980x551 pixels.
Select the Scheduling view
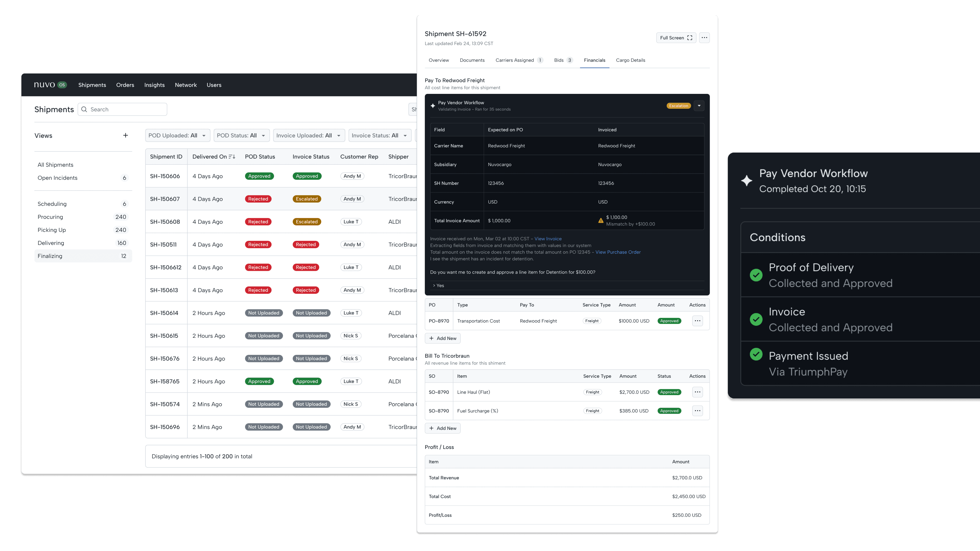[83, 204]
